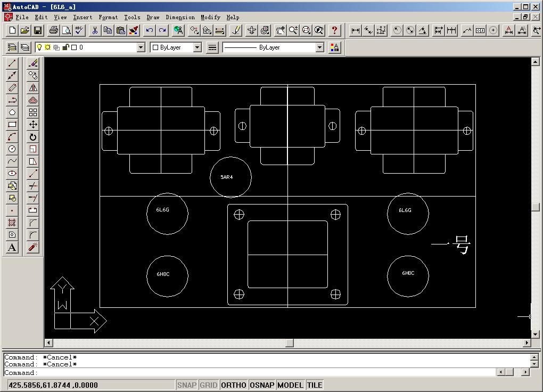Launch the web browser globe icon
The width and height of the screenshot is (543, 392).
pyautogui.click(x=178, y=30)
